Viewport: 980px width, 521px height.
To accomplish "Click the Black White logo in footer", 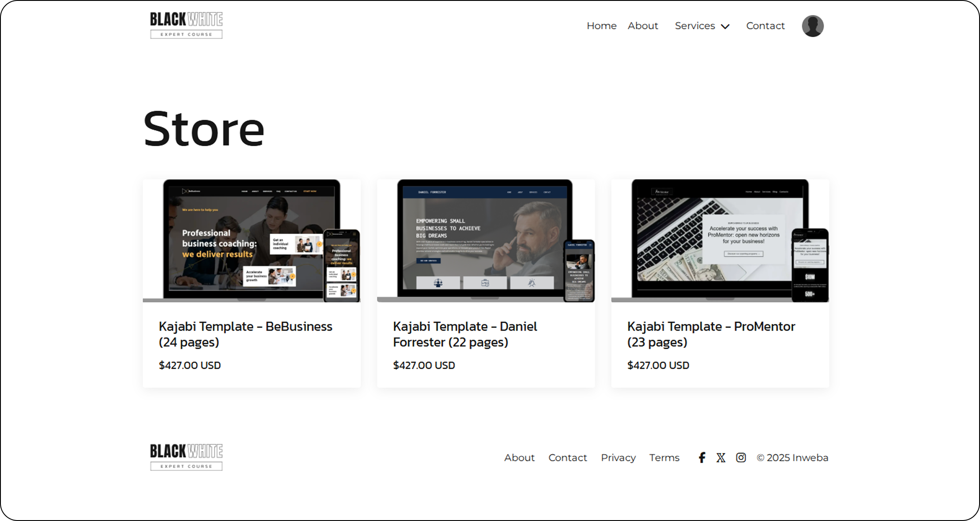I will coord(186,457).
